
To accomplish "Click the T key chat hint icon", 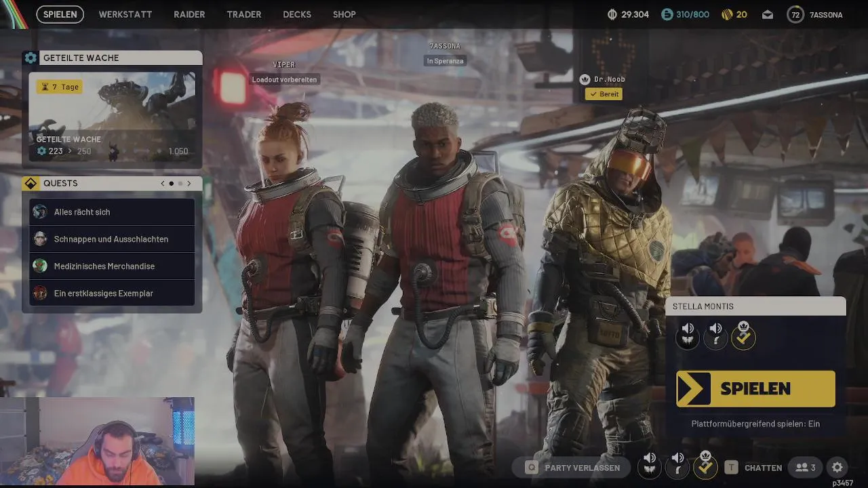I will click(x=731, y=468).
